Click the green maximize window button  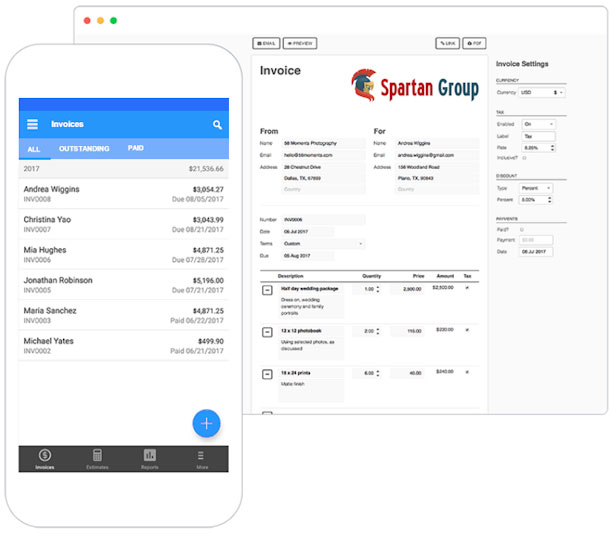tap(114, 20)
